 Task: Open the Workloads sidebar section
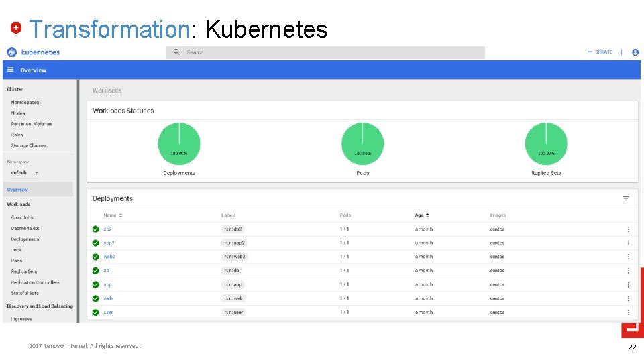click(x=19, y=204)
